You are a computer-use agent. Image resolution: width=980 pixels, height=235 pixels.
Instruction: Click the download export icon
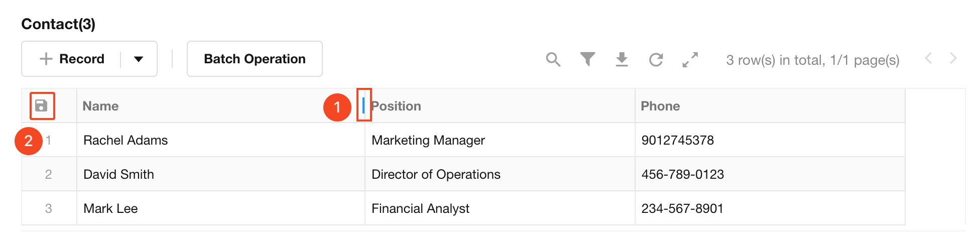tap(622, 59)
